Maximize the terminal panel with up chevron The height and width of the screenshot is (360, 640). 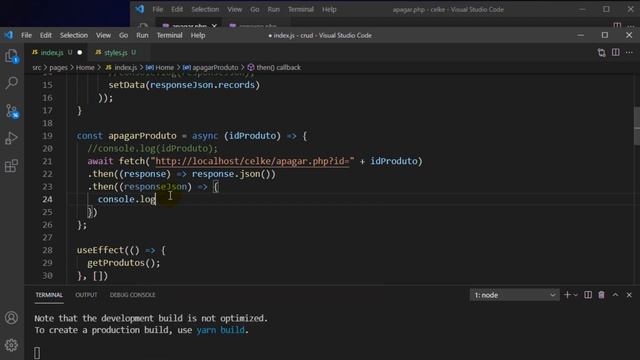[x=616, y=295]
